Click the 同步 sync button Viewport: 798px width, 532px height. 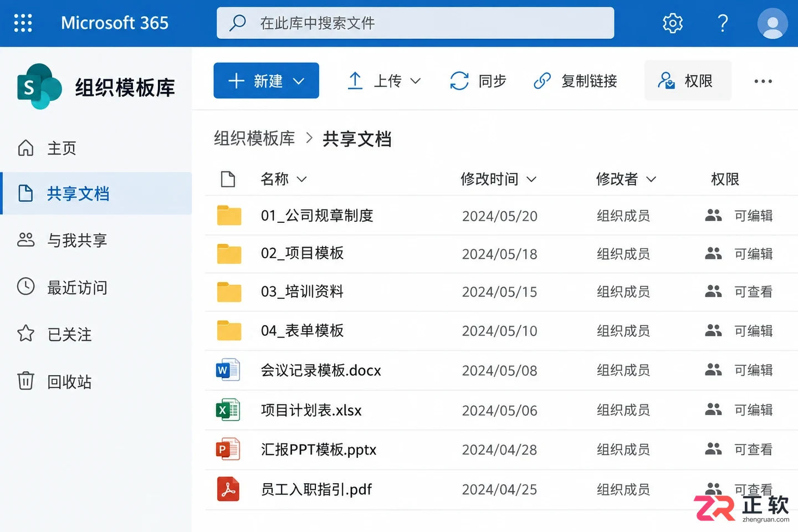pos(478,81)
